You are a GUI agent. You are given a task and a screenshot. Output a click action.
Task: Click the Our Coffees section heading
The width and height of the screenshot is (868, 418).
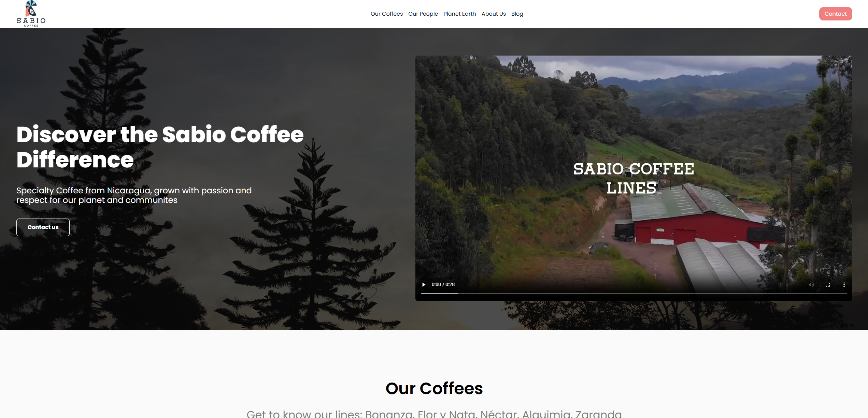point(434,388)
